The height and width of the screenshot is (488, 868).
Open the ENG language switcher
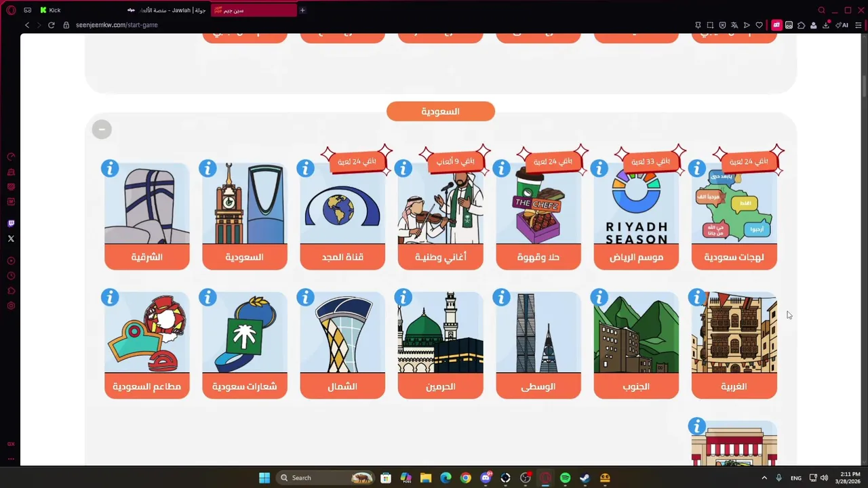pos(796,478)
